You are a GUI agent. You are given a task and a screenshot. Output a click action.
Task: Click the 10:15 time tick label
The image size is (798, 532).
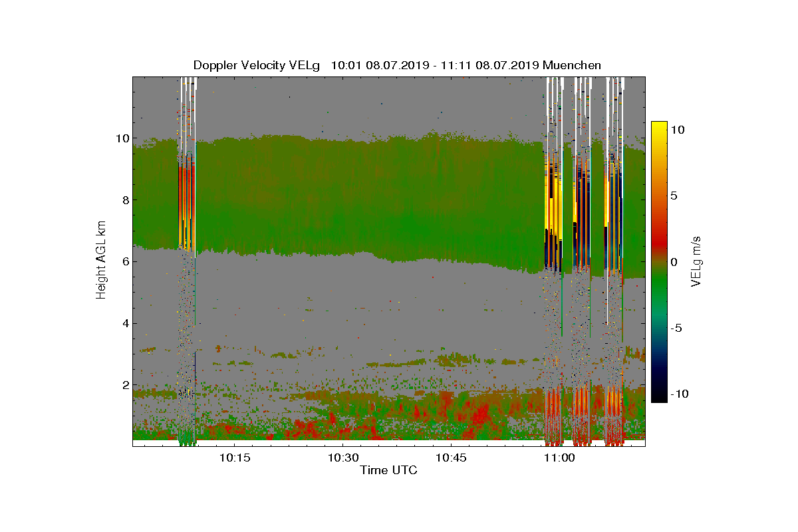[x=234, y=458]
